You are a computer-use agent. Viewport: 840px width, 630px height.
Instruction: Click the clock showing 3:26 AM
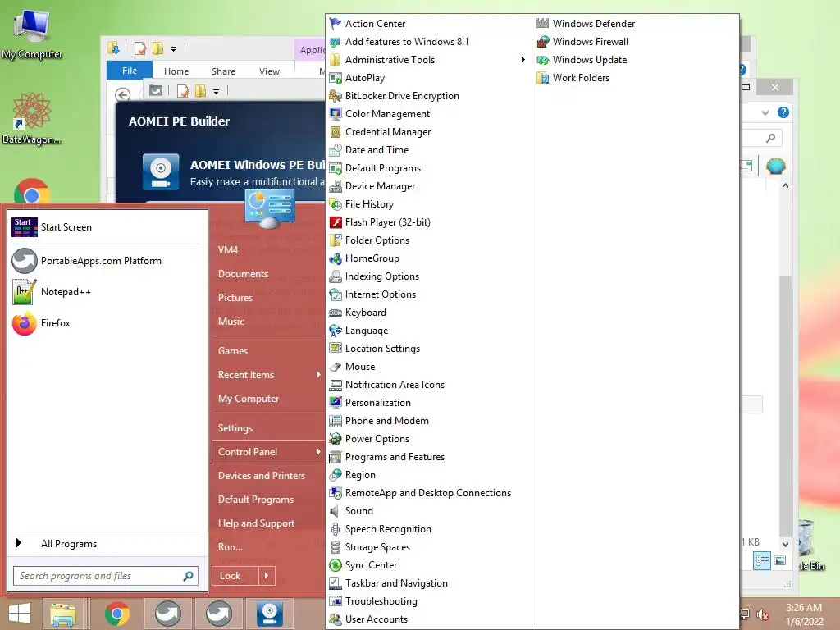coord(804,608)
